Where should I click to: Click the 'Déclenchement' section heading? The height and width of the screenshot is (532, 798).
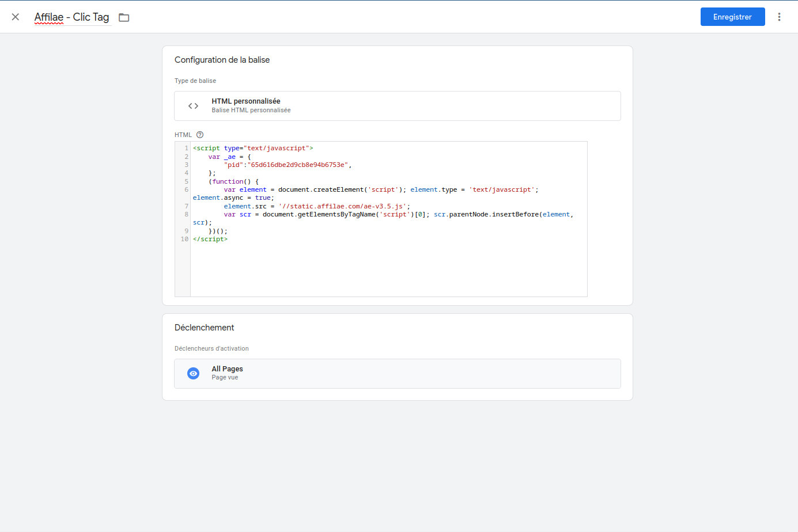204,328
